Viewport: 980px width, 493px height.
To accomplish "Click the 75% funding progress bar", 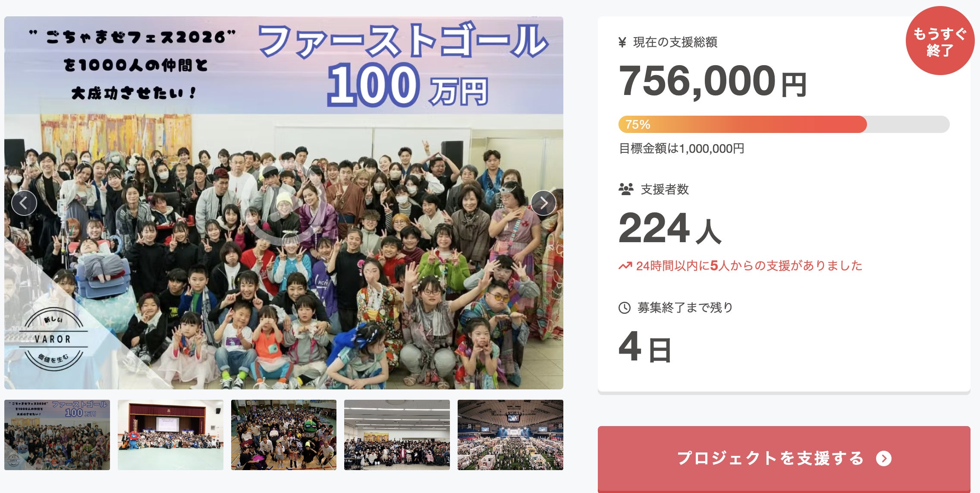I will click(x=784, y=124).
